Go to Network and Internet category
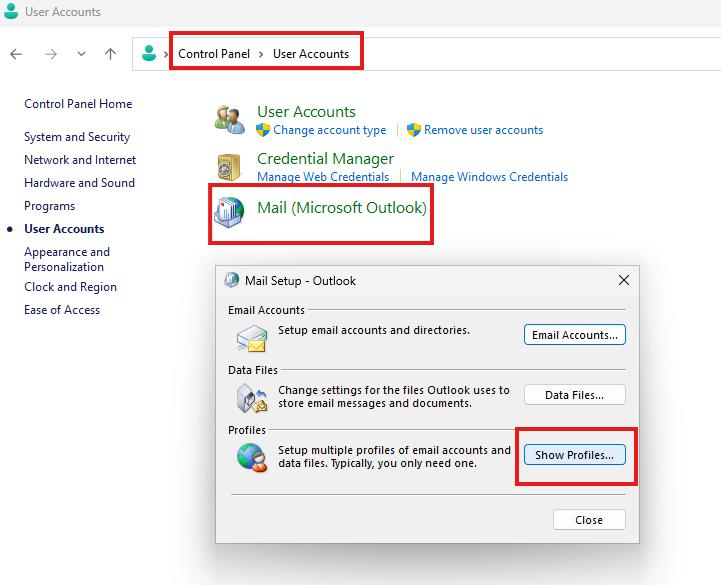This screenshot has height=585, width=721. pyautogui.click(x=80, y=160)
